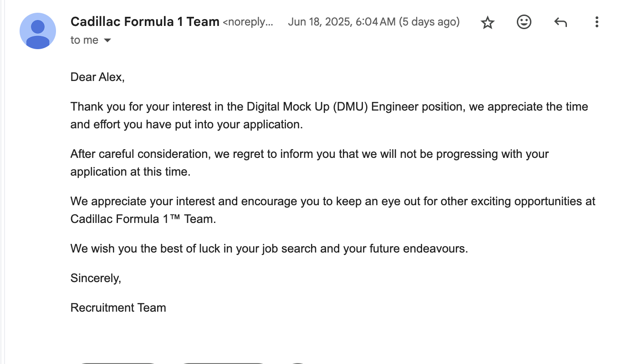Add an emoji reaction to the email
The width and height of the screenshot is (622, 364).
524,22
